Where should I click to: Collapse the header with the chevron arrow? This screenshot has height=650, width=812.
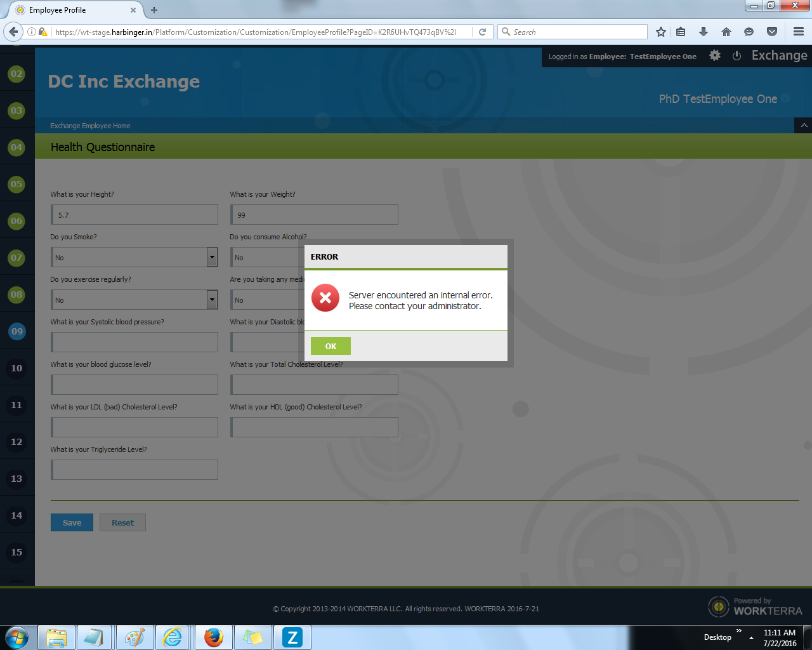coord(804,126)
